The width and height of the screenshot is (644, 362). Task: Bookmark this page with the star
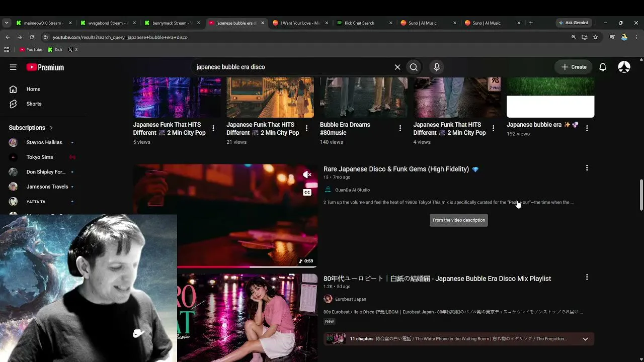pyautogui.click(x=595, y=37)
